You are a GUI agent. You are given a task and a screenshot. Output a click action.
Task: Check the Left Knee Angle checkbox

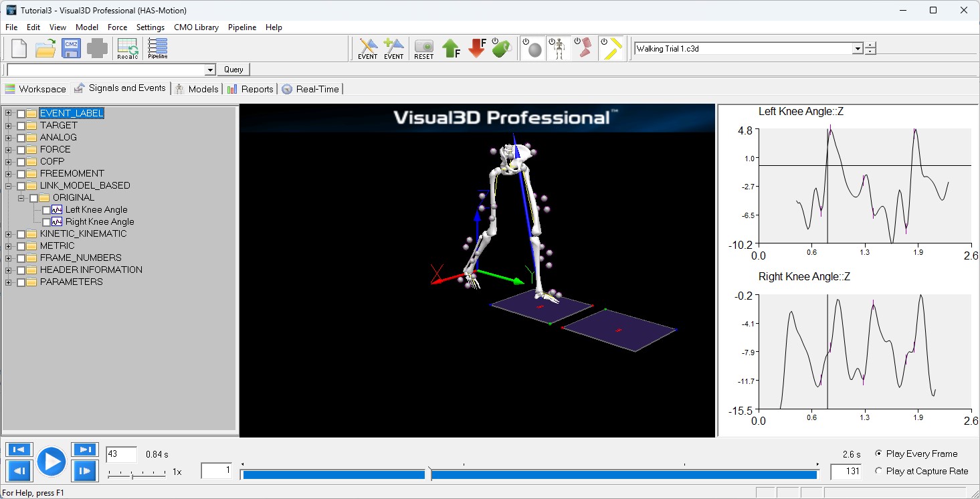coord(46,210)
